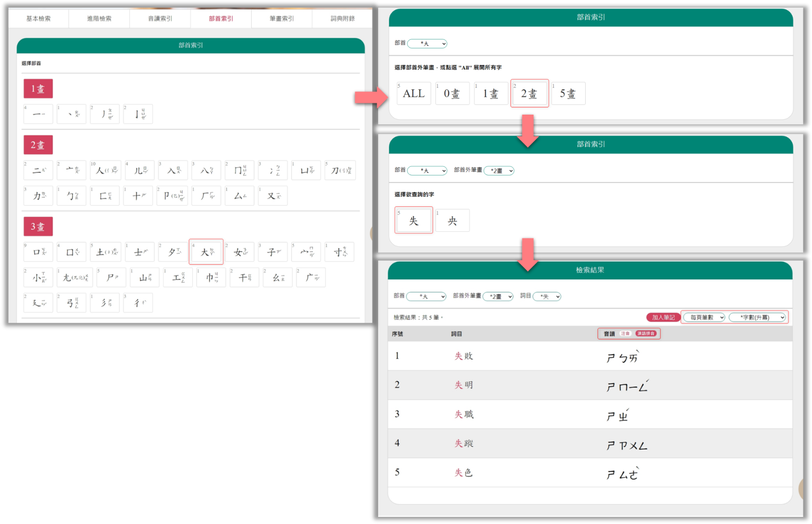The width and height of the screenshot is (812, 524).
Task: Select the radical 十 tile
Action: [x=138, y=196]
